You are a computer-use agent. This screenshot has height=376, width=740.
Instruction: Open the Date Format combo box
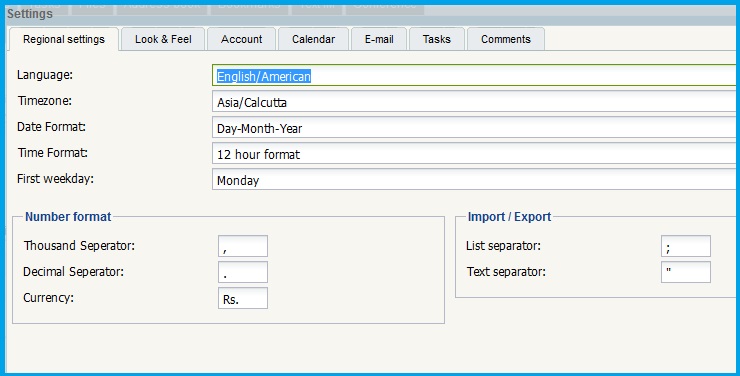tap(473, 127)
